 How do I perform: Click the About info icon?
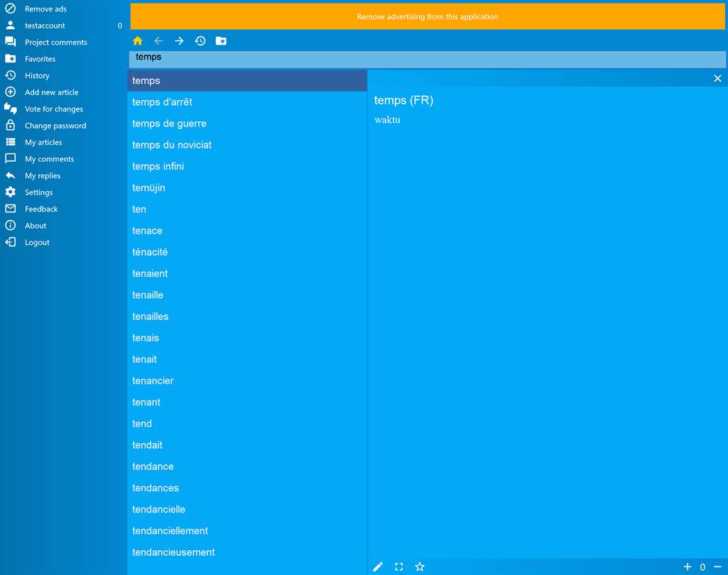[10, 225]
